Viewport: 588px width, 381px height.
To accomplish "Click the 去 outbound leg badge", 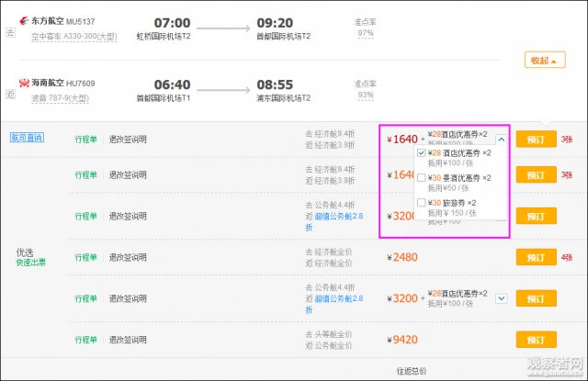I will [x=10, y=33].
